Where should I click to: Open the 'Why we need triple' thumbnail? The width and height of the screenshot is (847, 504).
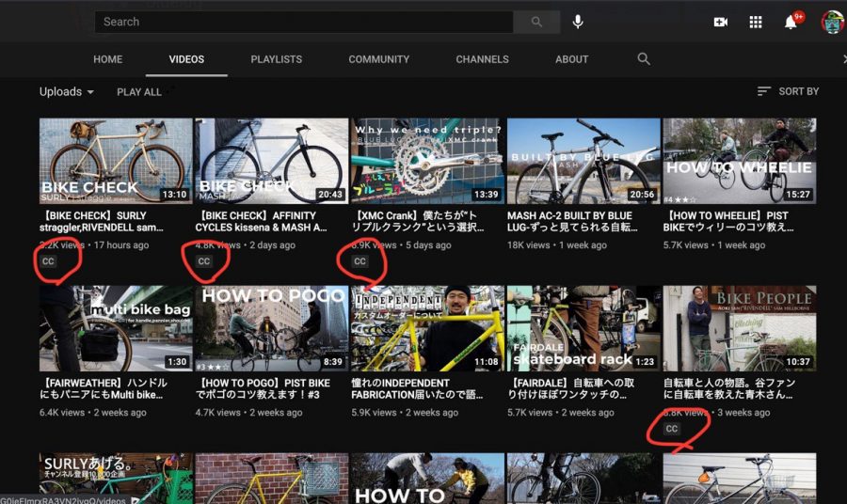(x=428, y=161)
